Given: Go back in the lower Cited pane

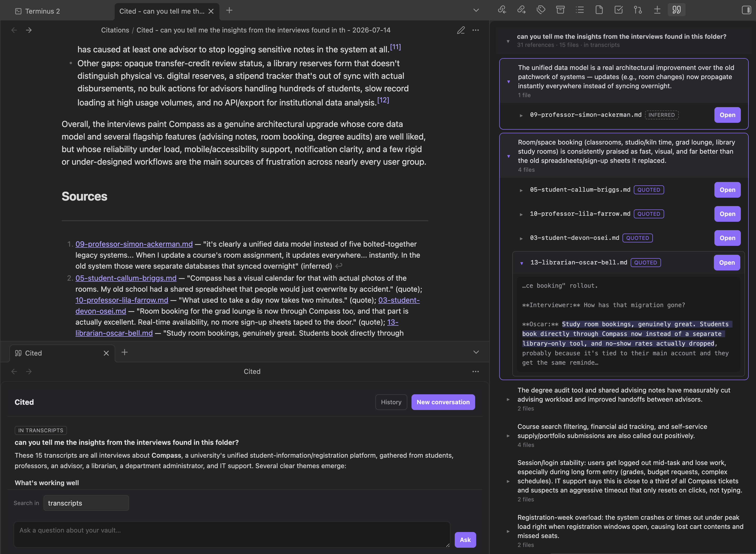Looking at the screenshot, I should click(14, 372).
